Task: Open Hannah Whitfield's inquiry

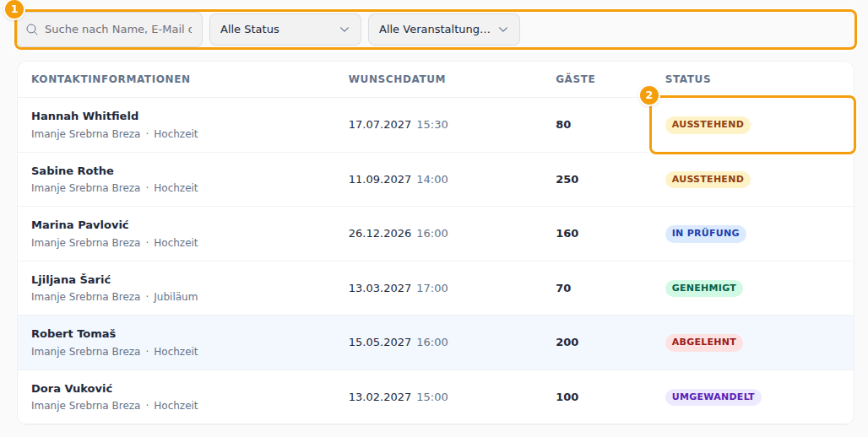Action: click(436, 125)
